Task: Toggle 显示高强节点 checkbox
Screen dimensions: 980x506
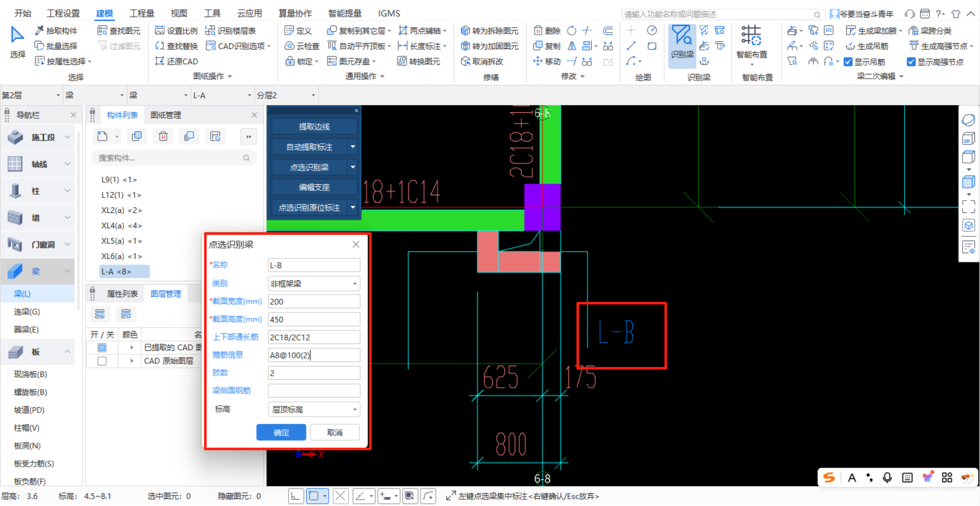Action: (911, 62)
